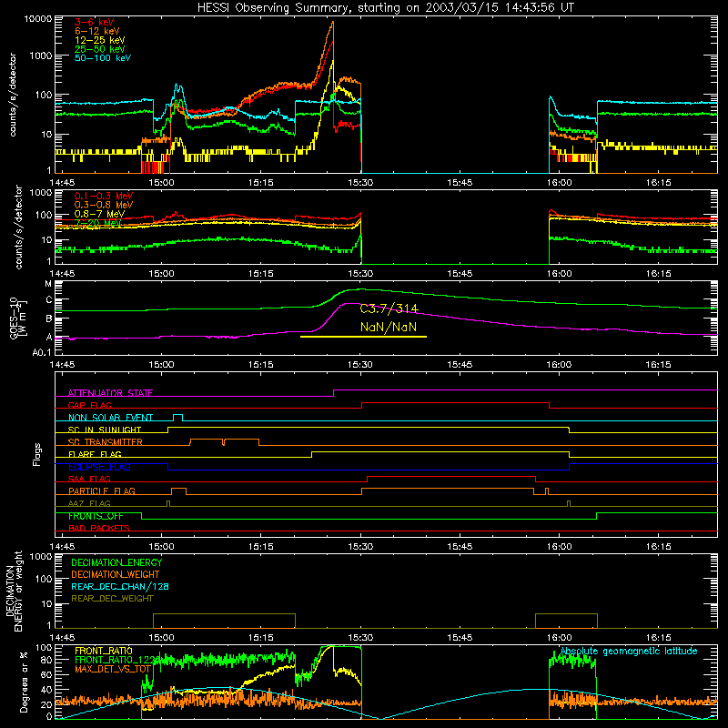Click the M class tick label on GOES axis
Screen dimensions: 728x728
(48, 284)
